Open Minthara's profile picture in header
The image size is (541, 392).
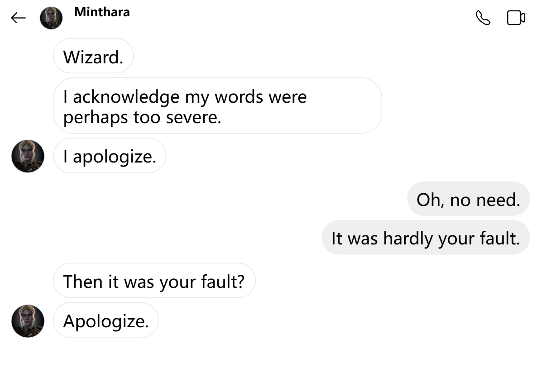51,18
